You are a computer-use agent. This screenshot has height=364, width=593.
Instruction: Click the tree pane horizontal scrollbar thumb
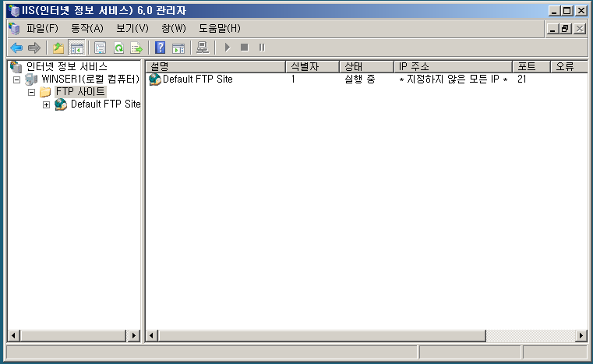[x=73, y=336]
